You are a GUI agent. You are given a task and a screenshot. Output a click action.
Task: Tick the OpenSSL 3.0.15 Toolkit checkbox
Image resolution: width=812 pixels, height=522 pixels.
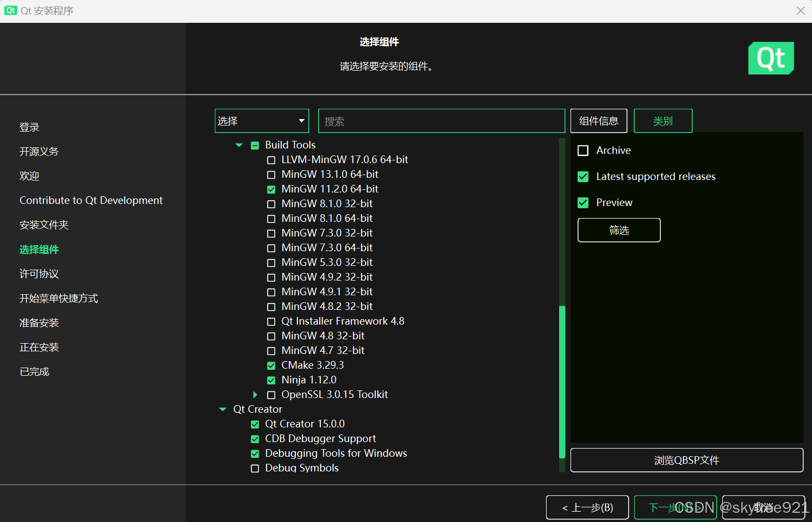(271, 395)
